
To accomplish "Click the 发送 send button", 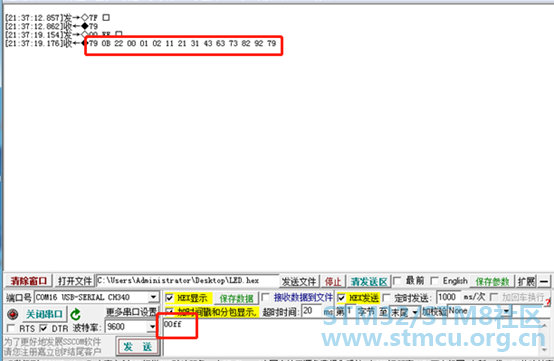I will (138, 347).
